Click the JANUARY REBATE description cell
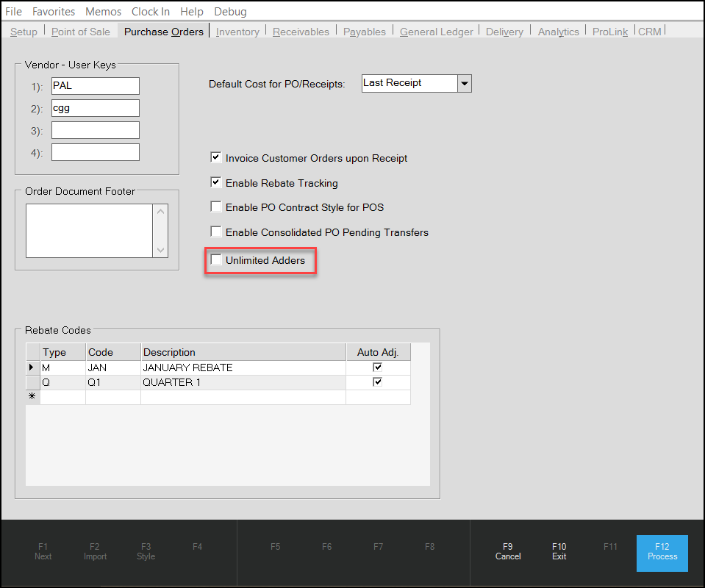 click(x=243, y=367)
